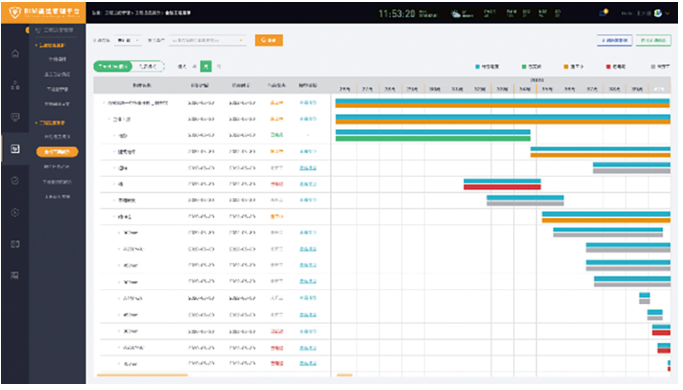683x390 pixels.
Task: Click the red delayed task bar in Gantt
Action: coord(502,187)
